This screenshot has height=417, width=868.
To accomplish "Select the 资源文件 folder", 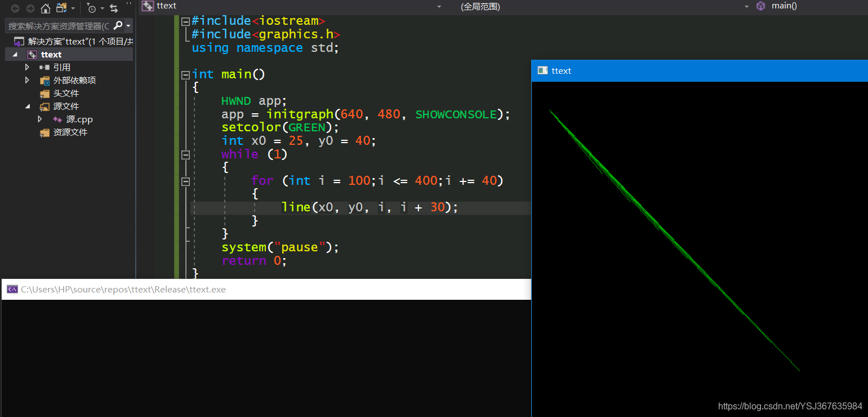I will click(x=70, y=132).
